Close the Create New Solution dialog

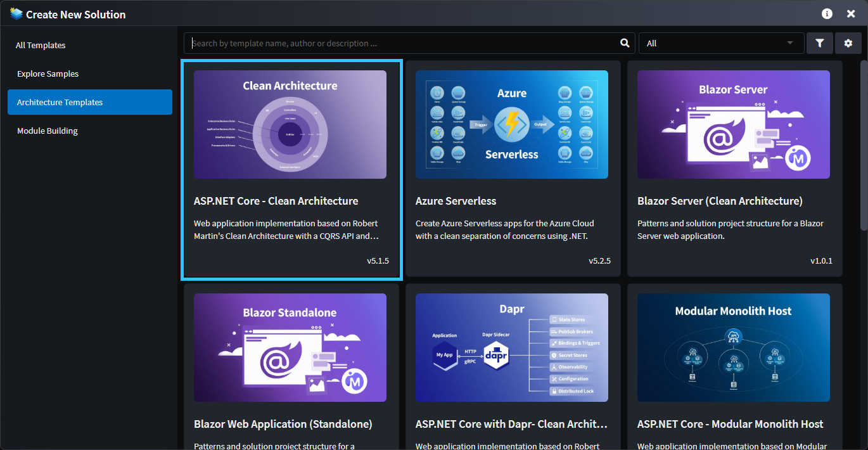[x=851, y=14]
